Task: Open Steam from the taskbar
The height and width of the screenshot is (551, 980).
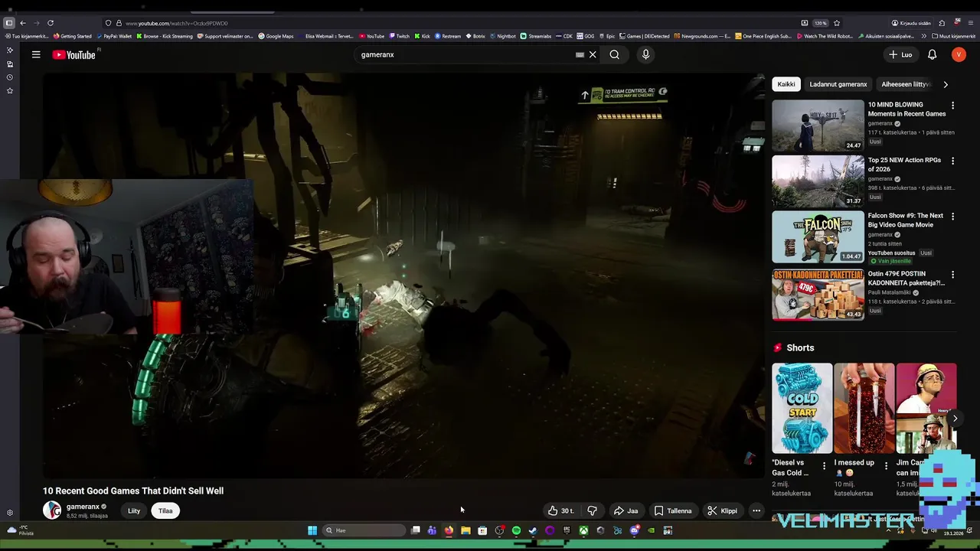Action: [533, 530]
